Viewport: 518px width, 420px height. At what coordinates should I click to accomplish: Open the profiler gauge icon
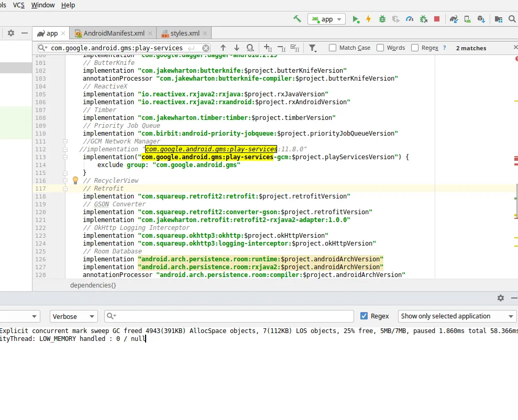click(x=409, y=19)
